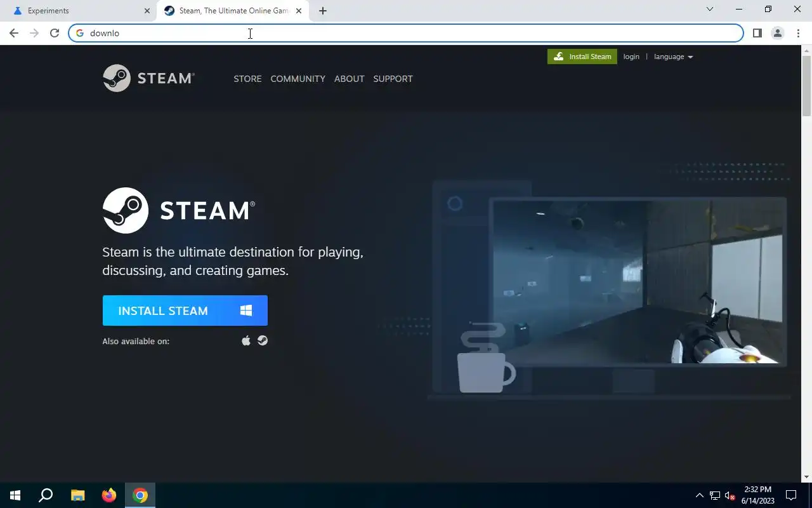This screenshot has height=508, width=812.
Task: Close the Experiments tab
Action: pos(147,11)
